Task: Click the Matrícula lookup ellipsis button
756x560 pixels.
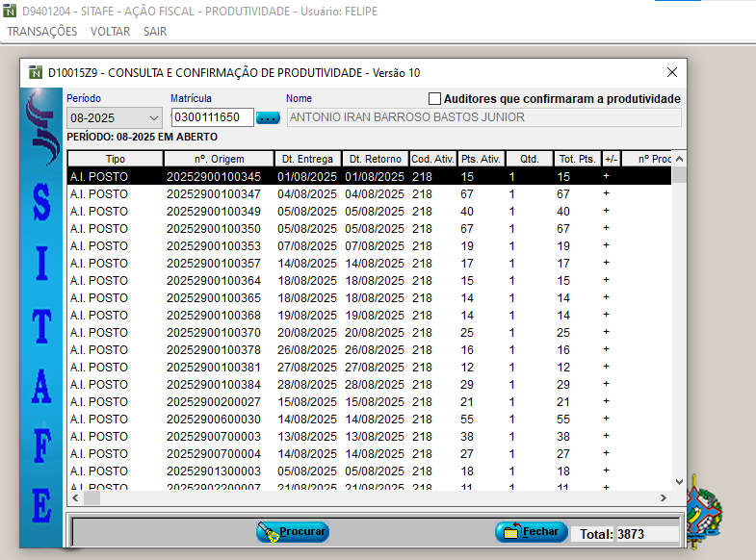Action: (268, 117)
